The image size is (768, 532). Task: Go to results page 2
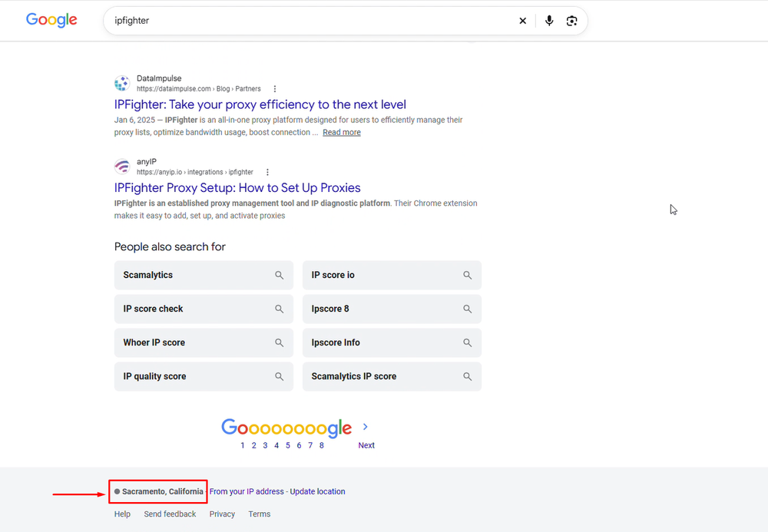coord(253,445)
